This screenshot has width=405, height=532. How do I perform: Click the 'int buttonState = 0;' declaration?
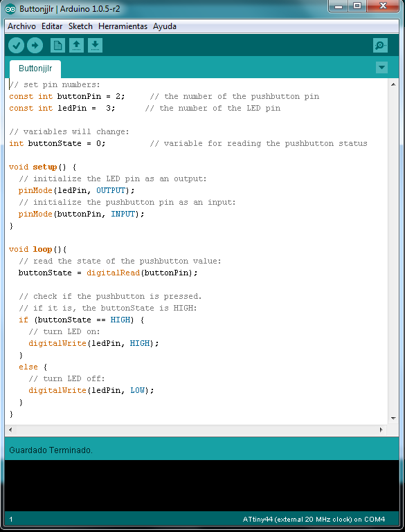pos(57,143)
